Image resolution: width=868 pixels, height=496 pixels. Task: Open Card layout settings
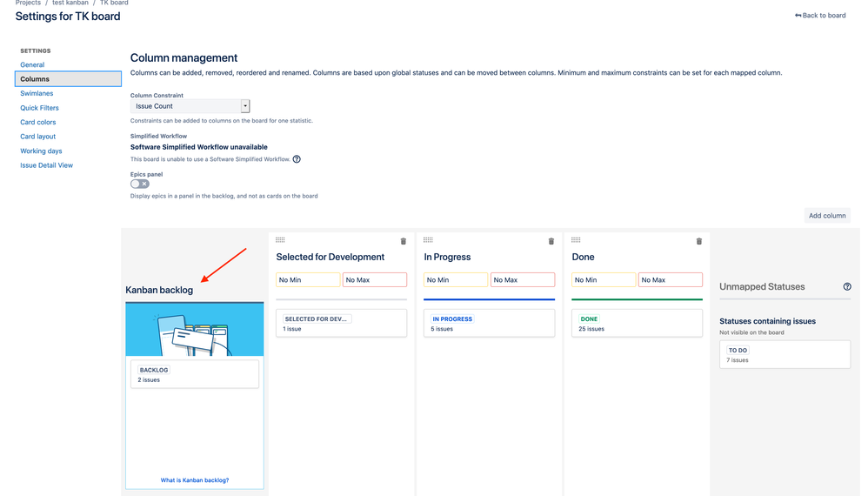[38, 137]
